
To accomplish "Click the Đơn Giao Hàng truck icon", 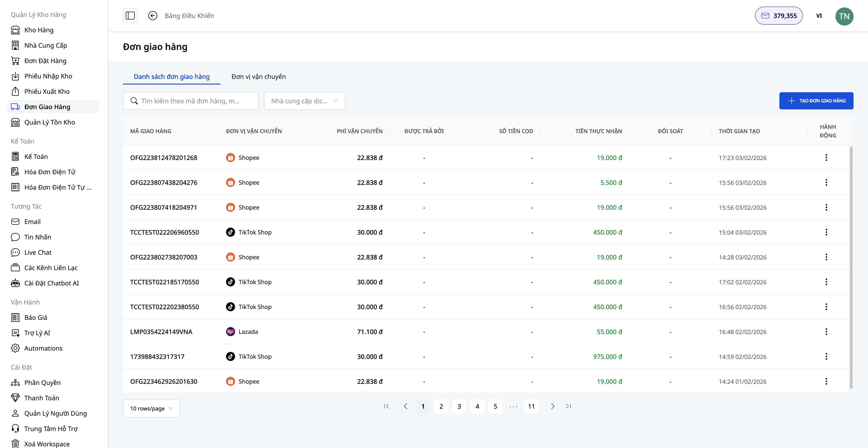I will click(x=16, y=107).
